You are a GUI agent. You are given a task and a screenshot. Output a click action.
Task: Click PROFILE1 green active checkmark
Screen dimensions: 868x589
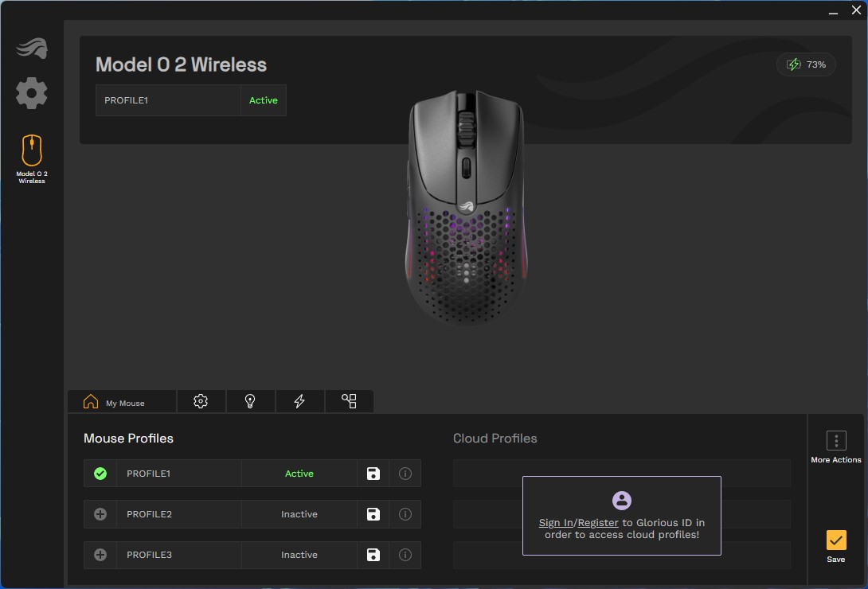pyautogui.click(x=100, y=474)
